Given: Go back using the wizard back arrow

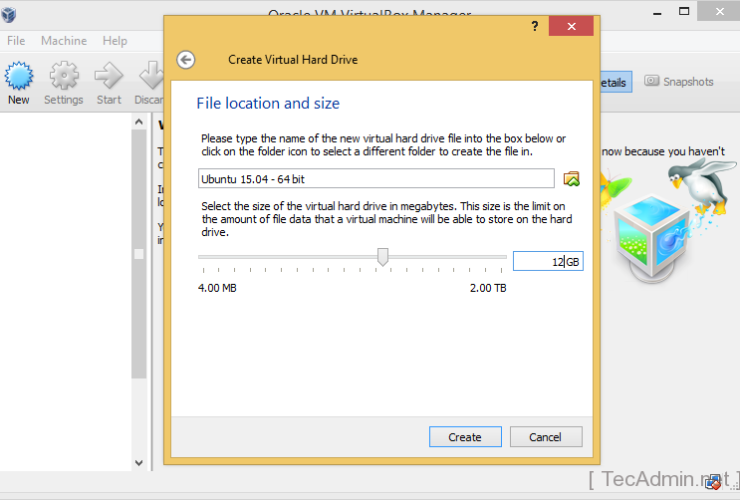Looking at the screenshot, I should [x=186, y=59].
